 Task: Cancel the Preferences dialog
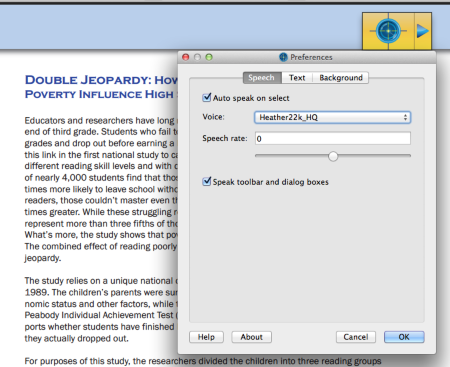point(356,337)
